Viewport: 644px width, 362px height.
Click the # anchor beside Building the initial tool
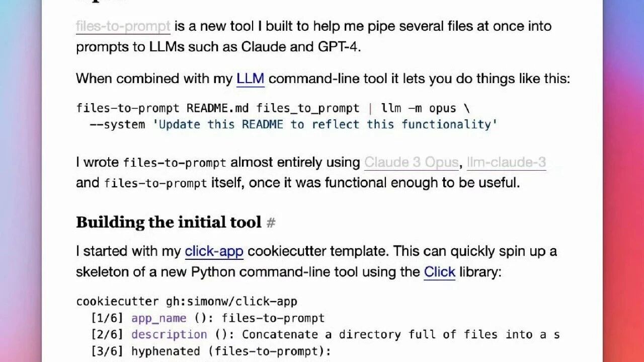pyautogui.click(x=271, y=223)
